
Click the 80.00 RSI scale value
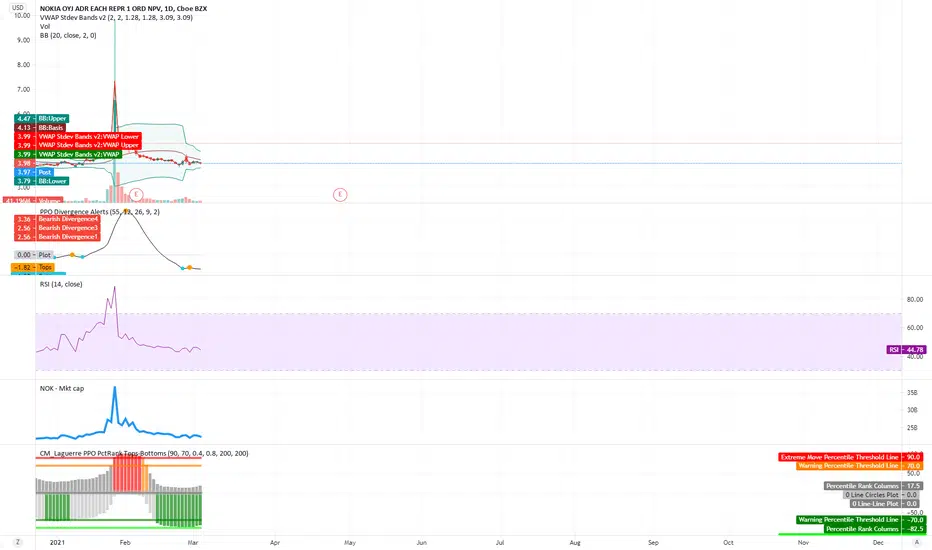click(x=915, y=299)
